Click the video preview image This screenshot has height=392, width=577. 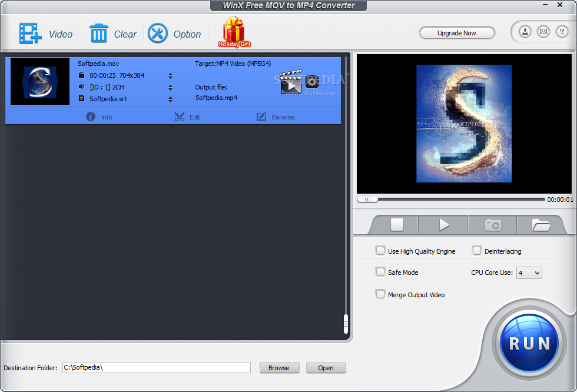tap(464, 124)
